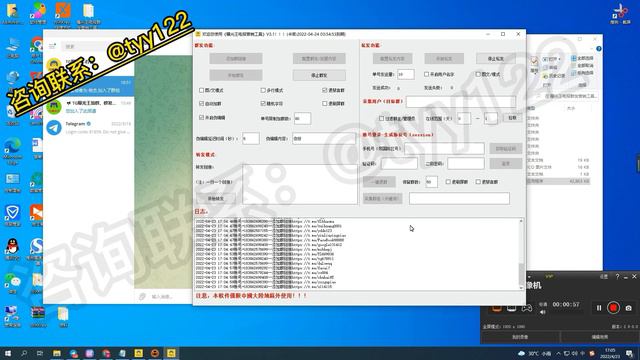Click the 停止群发 button
This screenshot has width=640, height=360.
pos(319,75)
